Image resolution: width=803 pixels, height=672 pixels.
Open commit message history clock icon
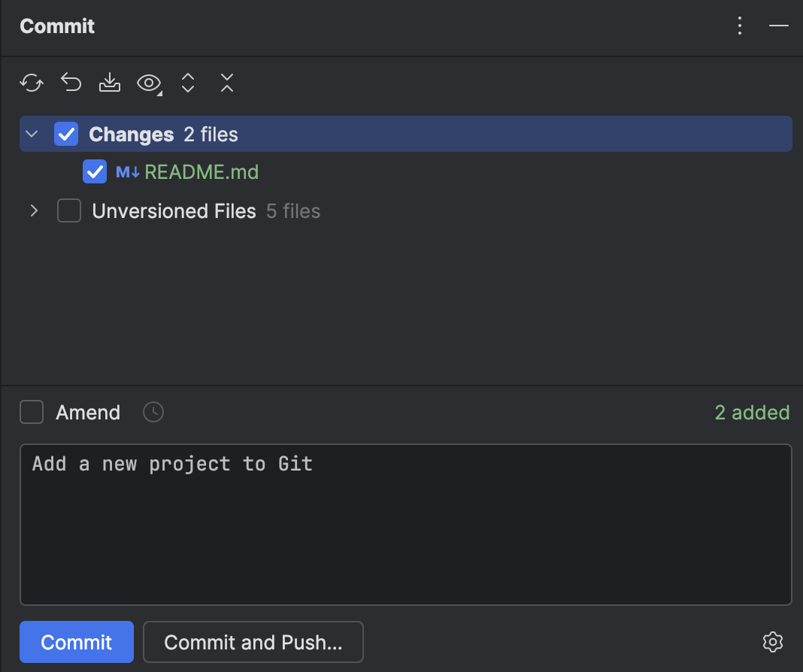[153, 412]
